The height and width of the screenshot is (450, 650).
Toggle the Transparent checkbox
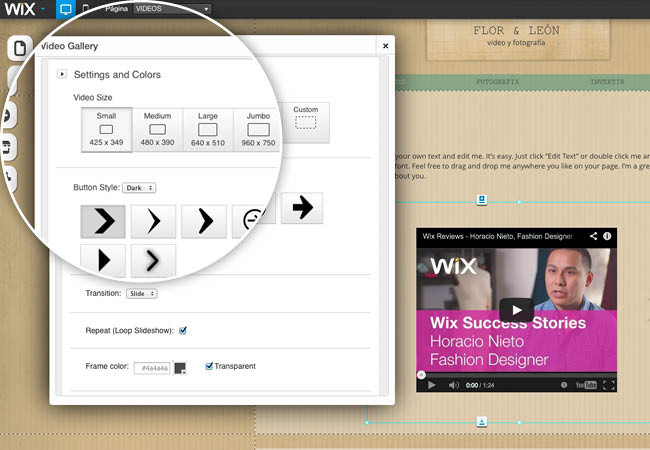[209, 366]
